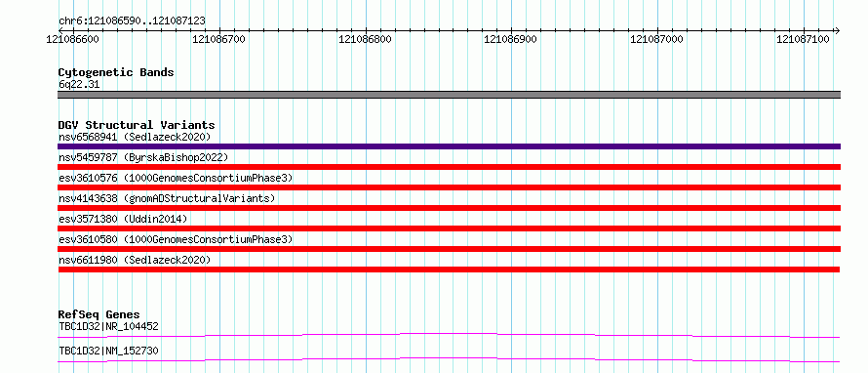
Task: Open variant nsv6568941 (Sedlazeck2020) label
Action: point(135,137)
